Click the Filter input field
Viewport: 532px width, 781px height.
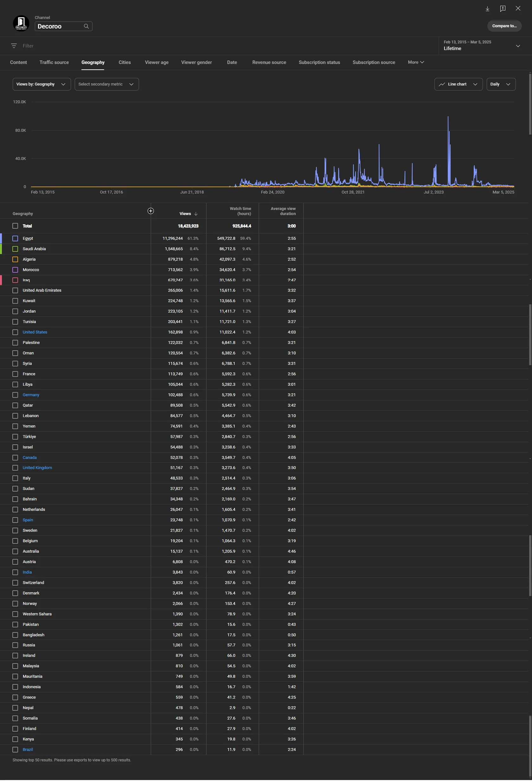point(229,46)
